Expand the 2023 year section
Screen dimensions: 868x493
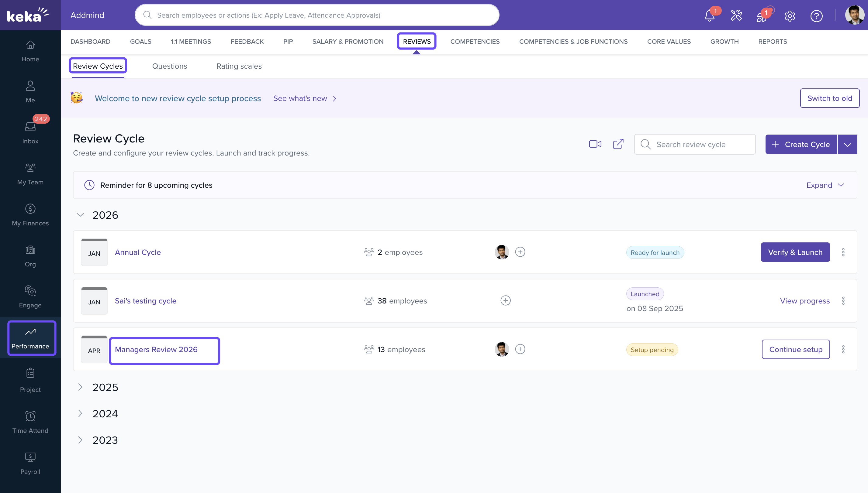pos(80,440)
